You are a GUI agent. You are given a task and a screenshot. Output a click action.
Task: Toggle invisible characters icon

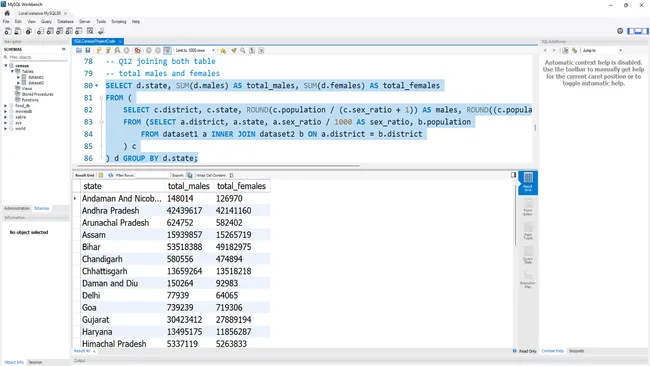252,51
